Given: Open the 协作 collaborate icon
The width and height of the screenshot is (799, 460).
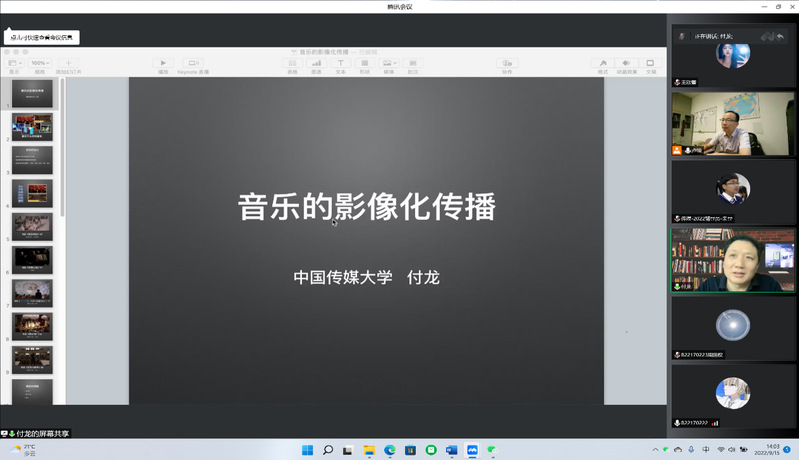Looking at the screenshot, I should (x=507, y=63).
